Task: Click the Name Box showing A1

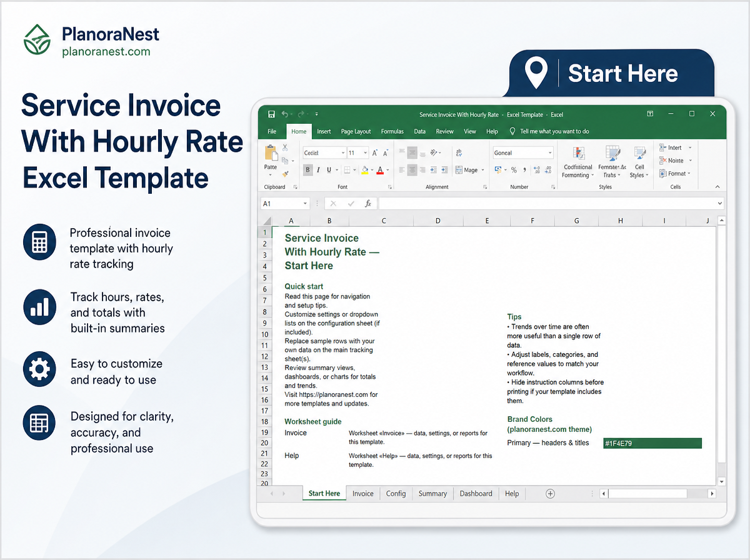Action: (x=285, y=204)
